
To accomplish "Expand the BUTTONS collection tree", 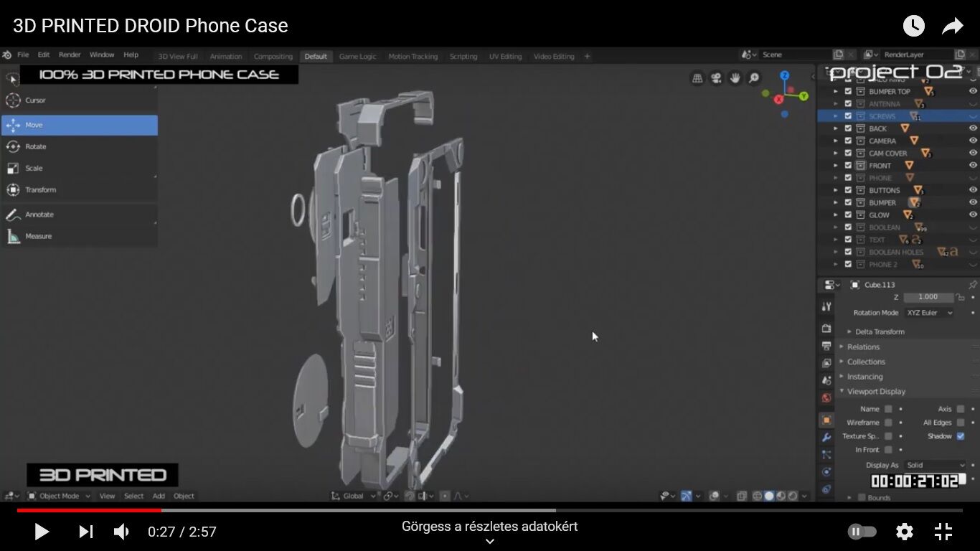I will coord(835,190).
